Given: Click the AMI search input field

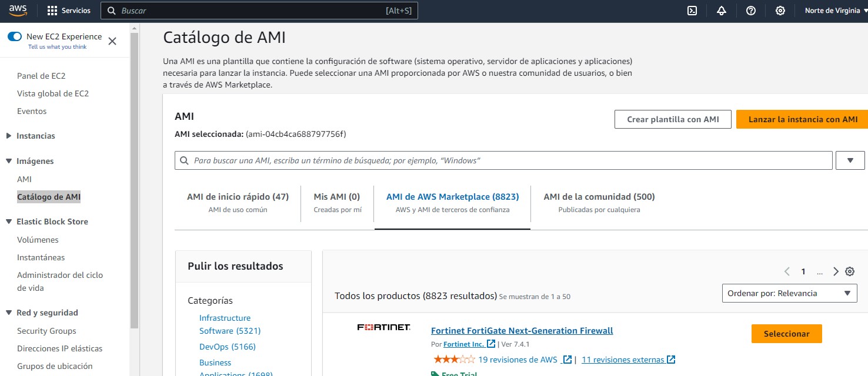Looking at the screenshot, I should pyautogui.click(x=503, y=160).
